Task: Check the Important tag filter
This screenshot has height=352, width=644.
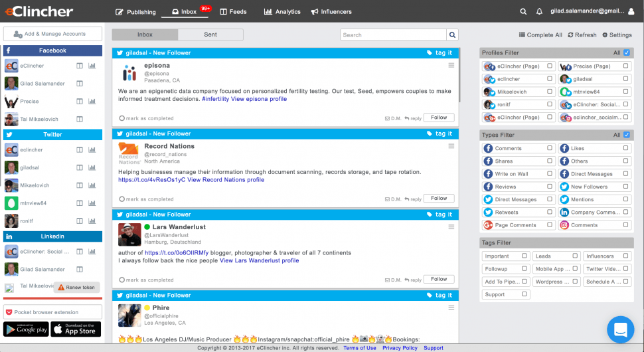Action: [x=524, y=256]
